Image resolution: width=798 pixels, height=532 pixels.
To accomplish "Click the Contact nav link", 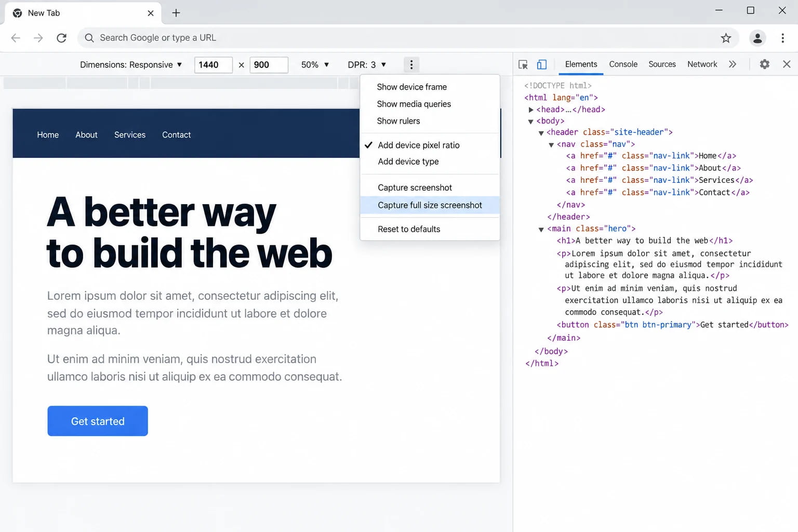I will pos(177,135).
